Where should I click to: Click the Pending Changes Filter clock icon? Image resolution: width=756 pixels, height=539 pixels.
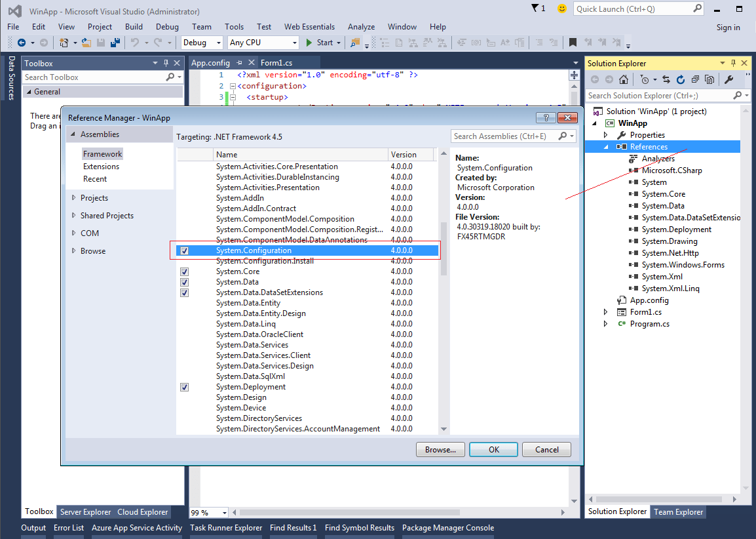pos(645,79)
